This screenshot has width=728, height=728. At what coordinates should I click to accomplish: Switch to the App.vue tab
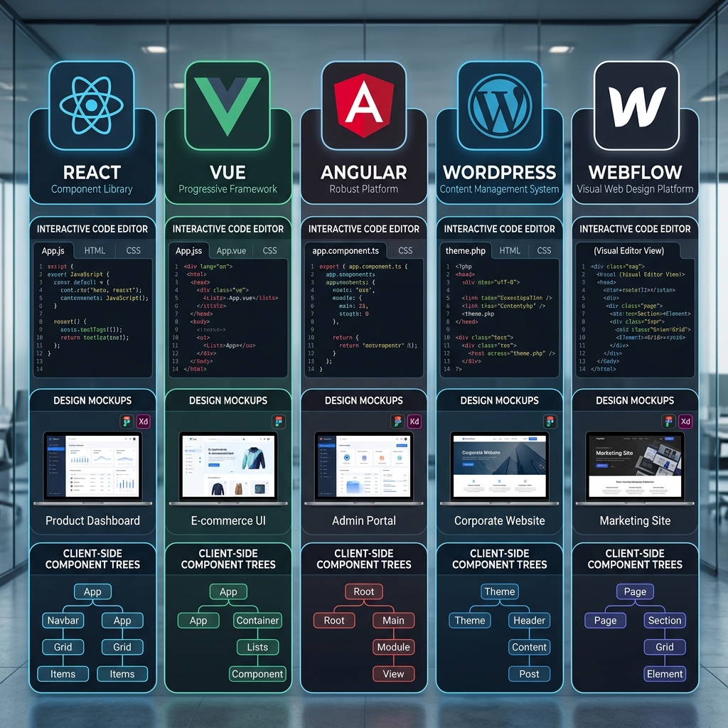pos(231,251)
